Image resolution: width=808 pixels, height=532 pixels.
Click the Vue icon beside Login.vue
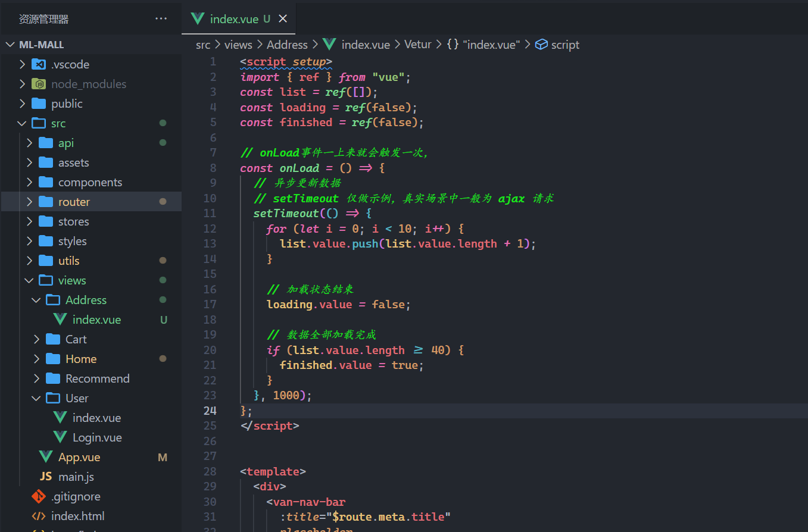coord(60,437)
